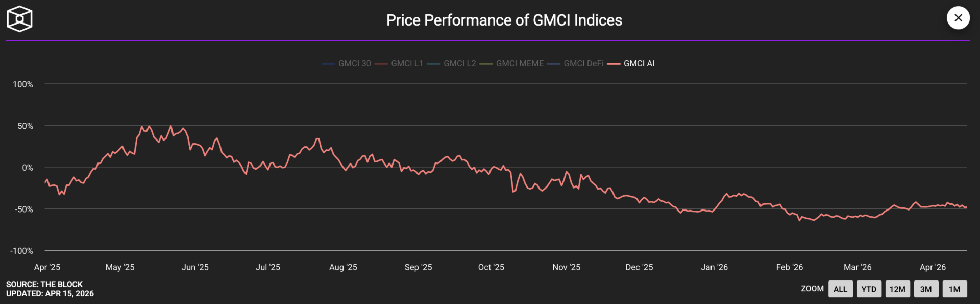Zoom chart to 3M range
Screen dimensions: 980x304
(x=926, y=289)
